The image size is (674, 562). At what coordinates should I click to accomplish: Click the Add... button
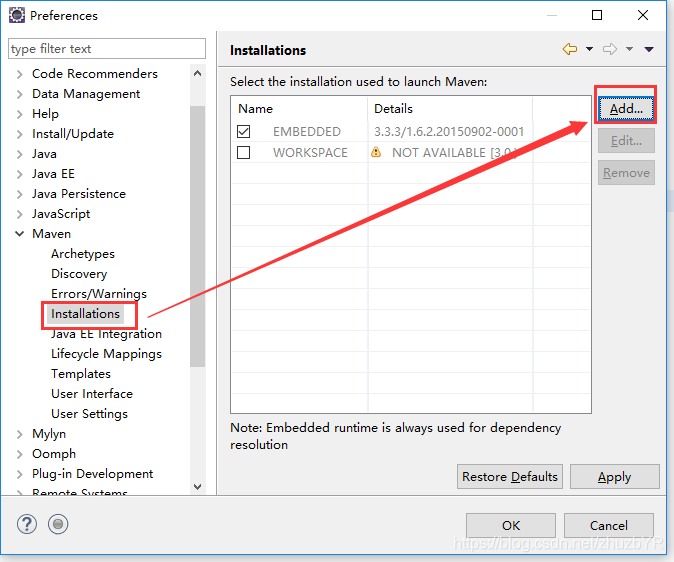click(626, 109)
